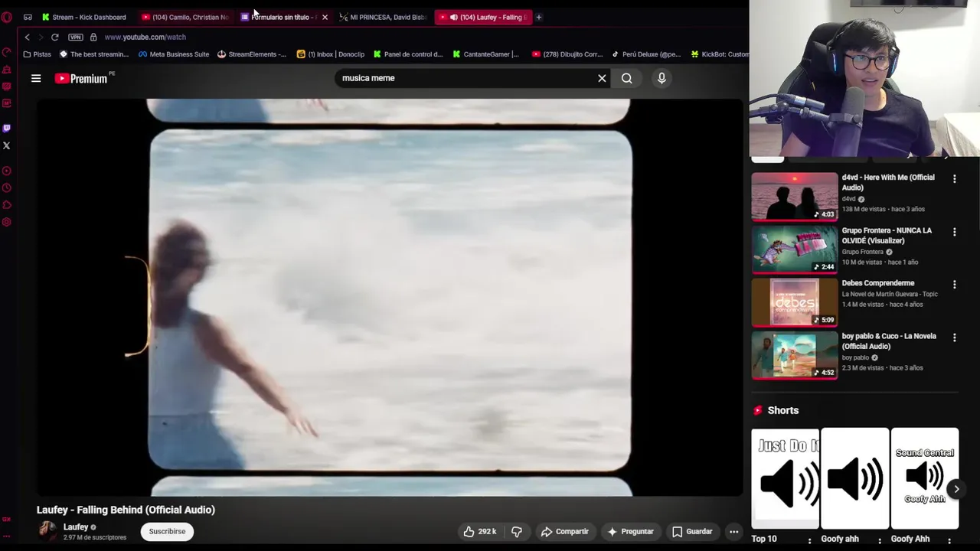980x551 pixels.
Task: Go back with the browser back arrow
Action: click(28, 37)
